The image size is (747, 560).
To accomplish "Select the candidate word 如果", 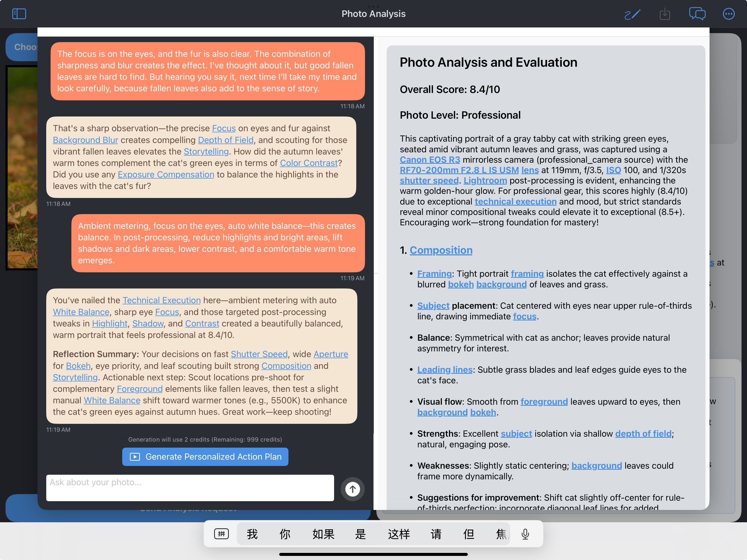I will point(323,534).
